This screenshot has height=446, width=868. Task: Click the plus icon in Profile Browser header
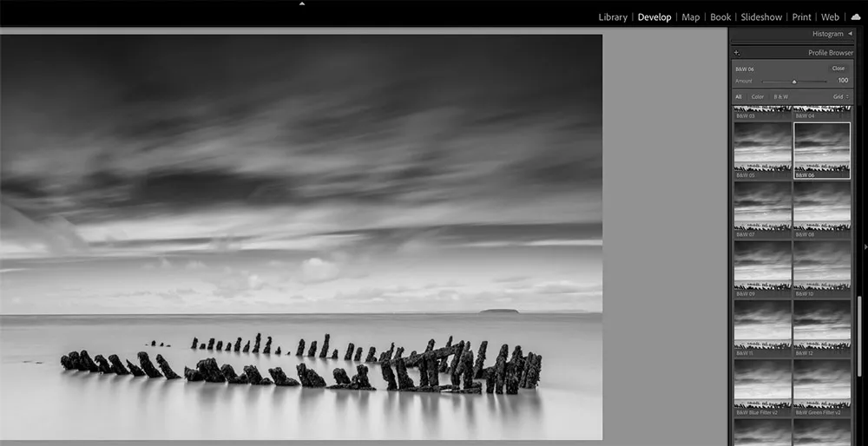(737, 53)
